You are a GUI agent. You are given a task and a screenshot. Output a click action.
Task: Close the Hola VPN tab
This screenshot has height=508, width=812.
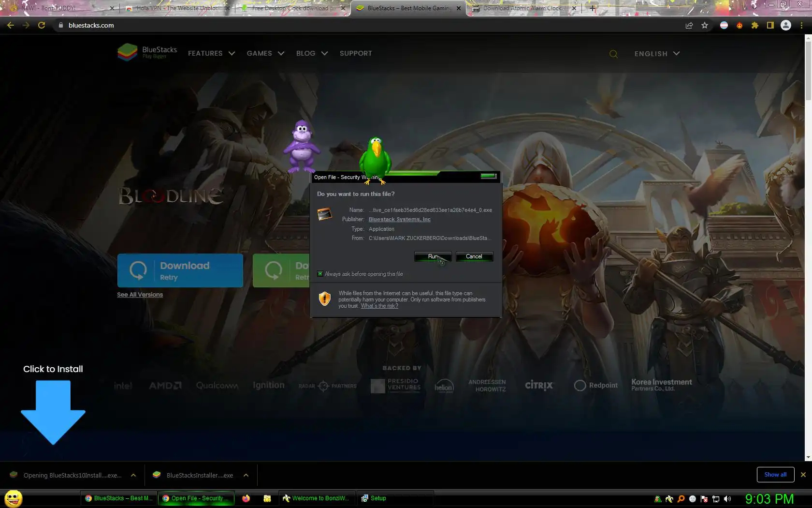(x=227, y=8)
